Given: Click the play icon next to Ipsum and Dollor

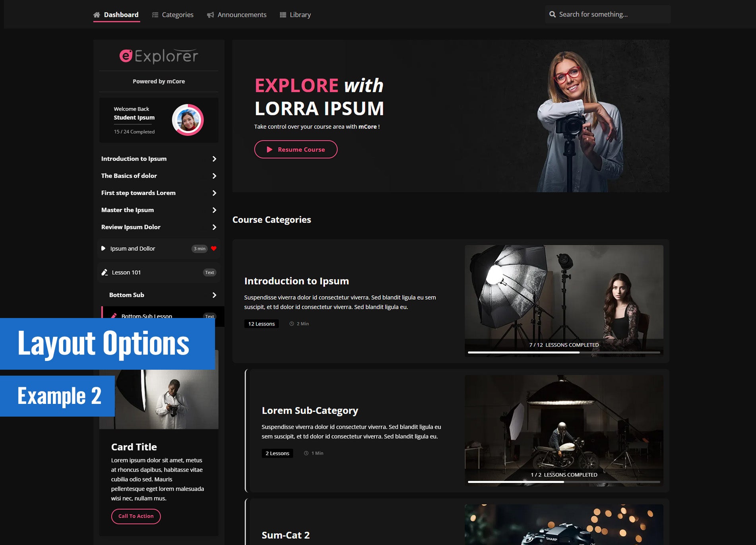Looking at the screenshot, I should point(103,248).
